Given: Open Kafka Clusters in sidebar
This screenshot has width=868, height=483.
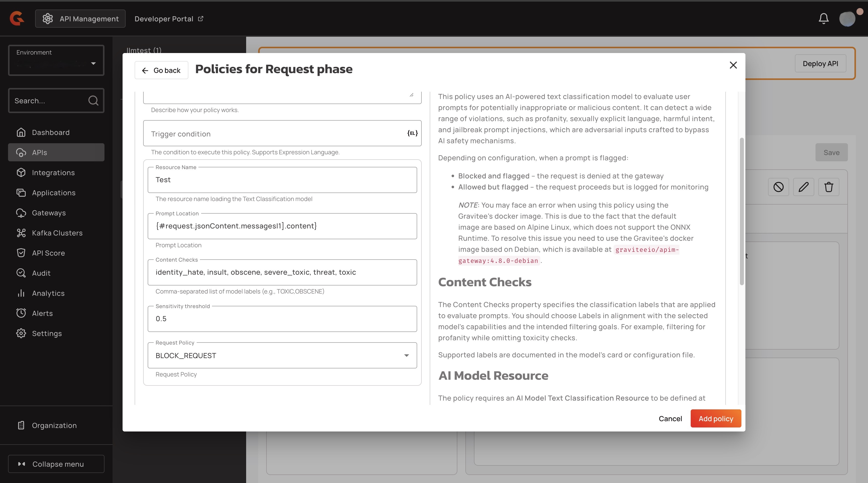Looking at the screenshot, I should (57, 233).
